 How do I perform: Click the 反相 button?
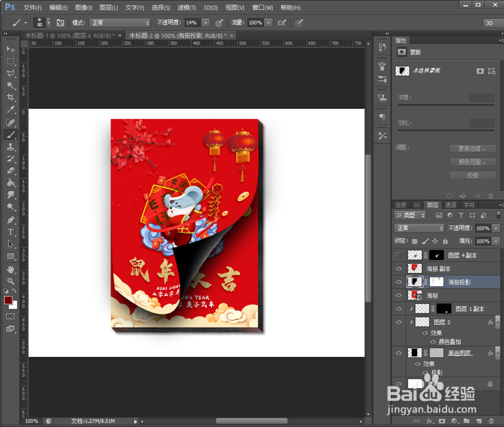pos(472,175)
